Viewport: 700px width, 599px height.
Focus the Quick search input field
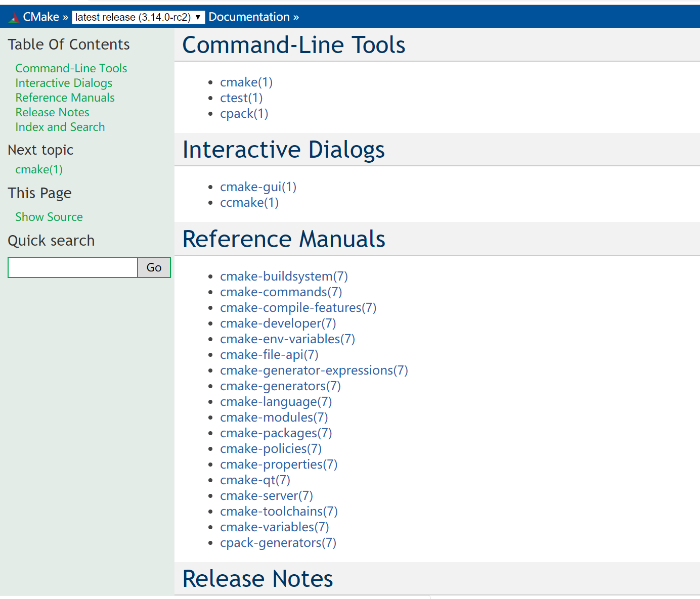(73, 267)
